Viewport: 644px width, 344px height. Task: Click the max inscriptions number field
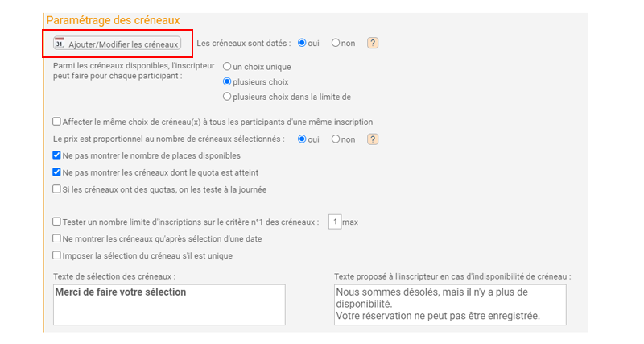335,222
